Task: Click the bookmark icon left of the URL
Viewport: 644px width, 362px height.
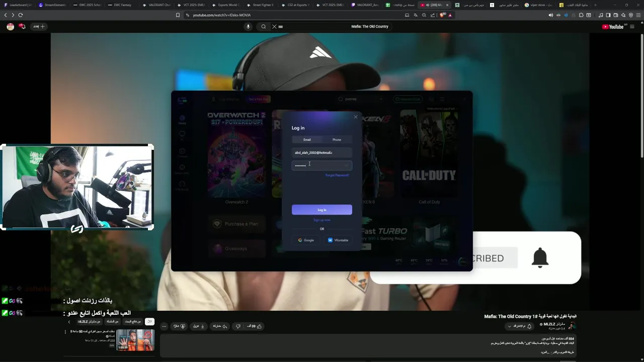Action: (178, 15)
